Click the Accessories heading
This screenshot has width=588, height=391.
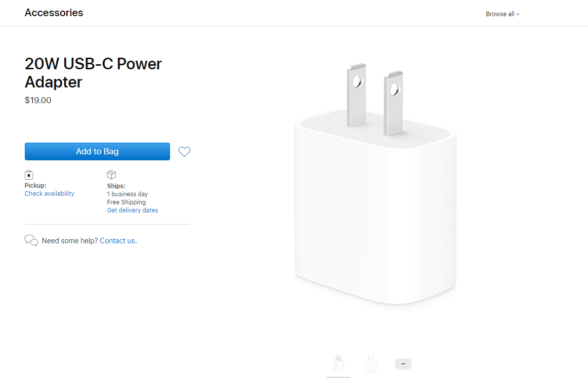tap(54, 13)
